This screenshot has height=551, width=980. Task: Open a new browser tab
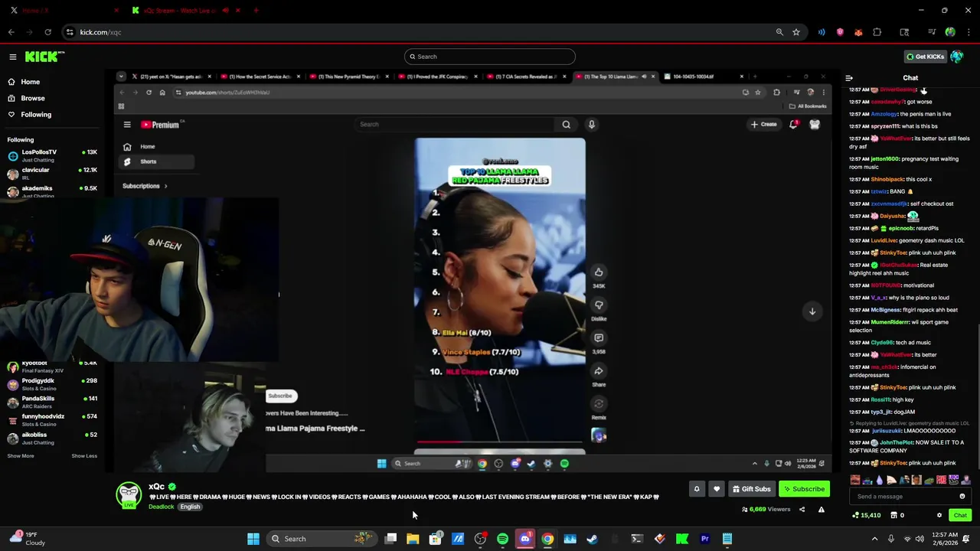point(256,11)
